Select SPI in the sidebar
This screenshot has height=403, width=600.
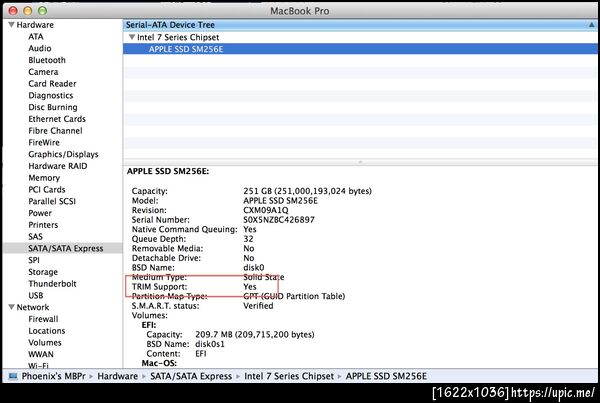click(x=34, y=260)
